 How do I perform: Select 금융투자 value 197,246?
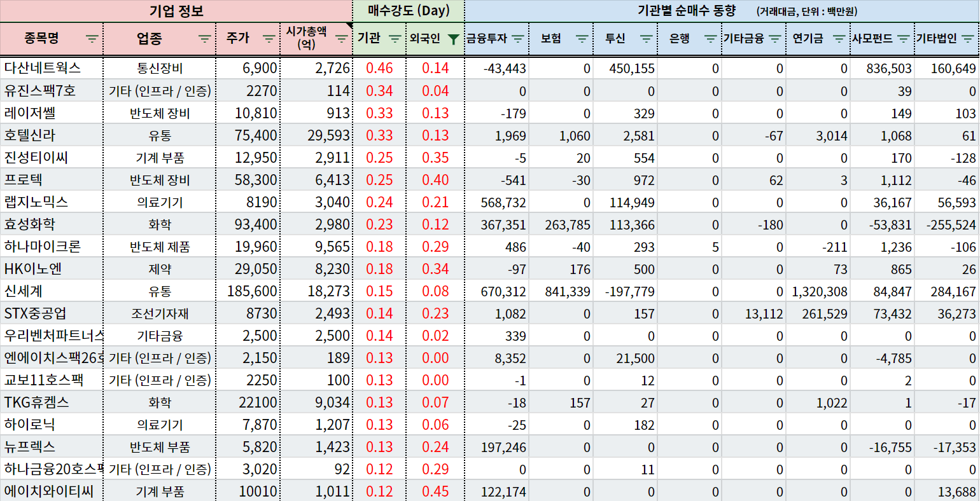click(x=497, y=447)
